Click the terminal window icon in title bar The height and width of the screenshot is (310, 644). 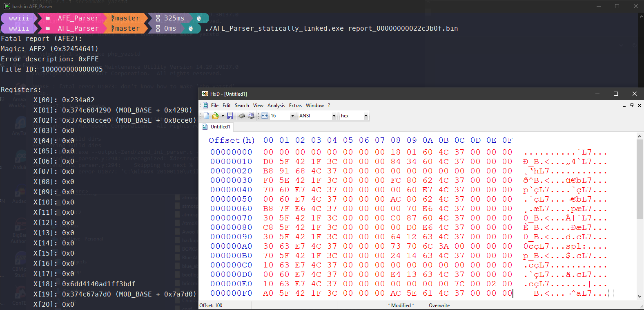pos(7,6)
